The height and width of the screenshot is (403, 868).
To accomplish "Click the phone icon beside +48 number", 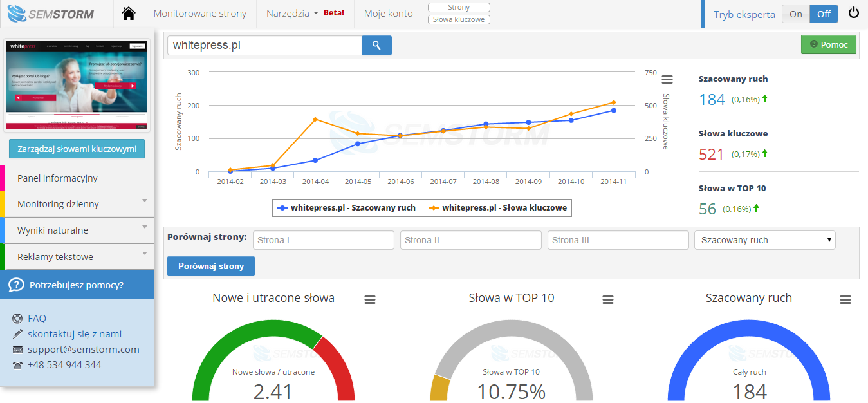I will click(17, 365).
